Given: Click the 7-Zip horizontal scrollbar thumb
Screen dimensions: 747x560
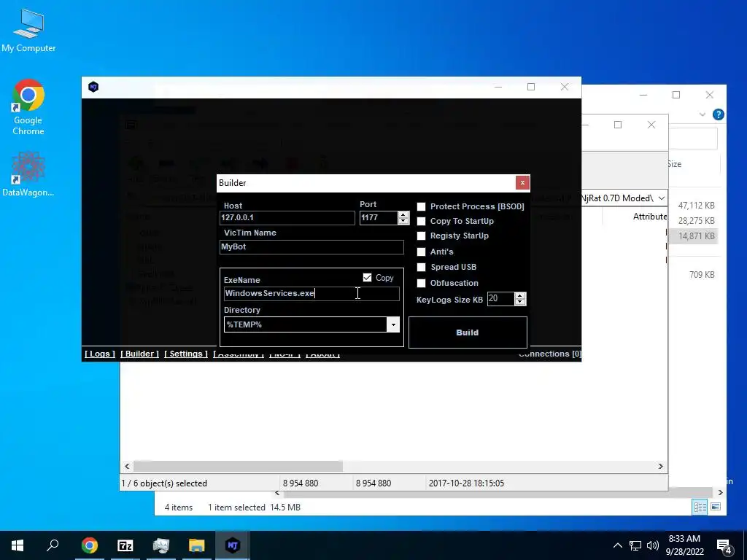Looking at the screenshot, I should pyautogui.click(x=238, y=466).
